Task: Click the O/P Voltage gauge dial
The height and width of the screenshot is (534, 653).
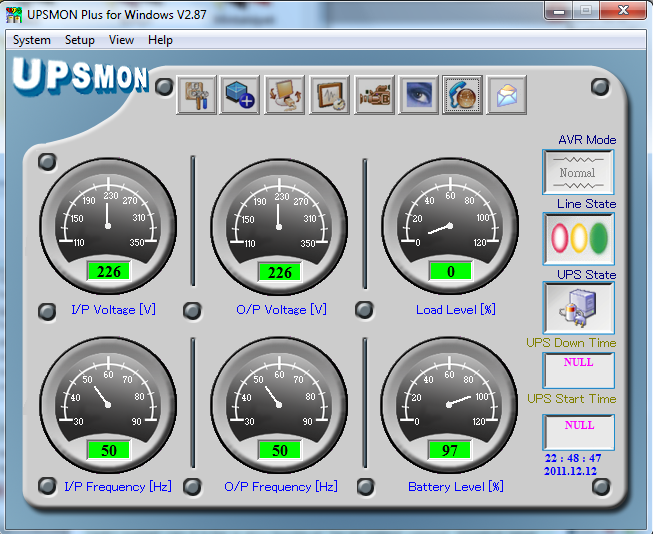Action: tap(279, 227)
